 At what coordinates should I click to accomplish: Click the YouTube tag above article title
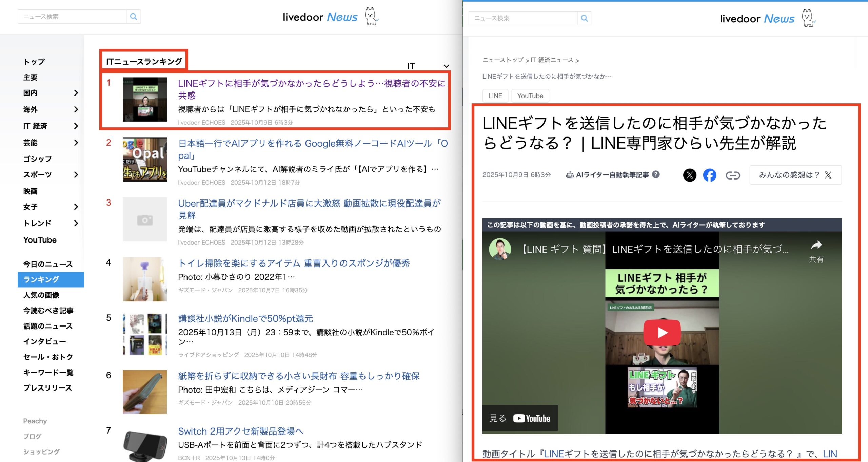coord(530,96)
